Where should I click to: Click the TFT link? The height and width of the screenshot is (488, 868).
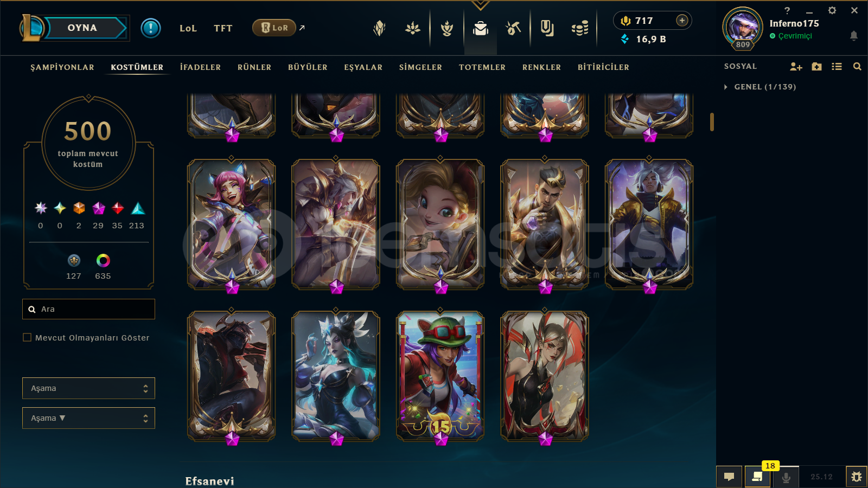click(x=223, y=28)
